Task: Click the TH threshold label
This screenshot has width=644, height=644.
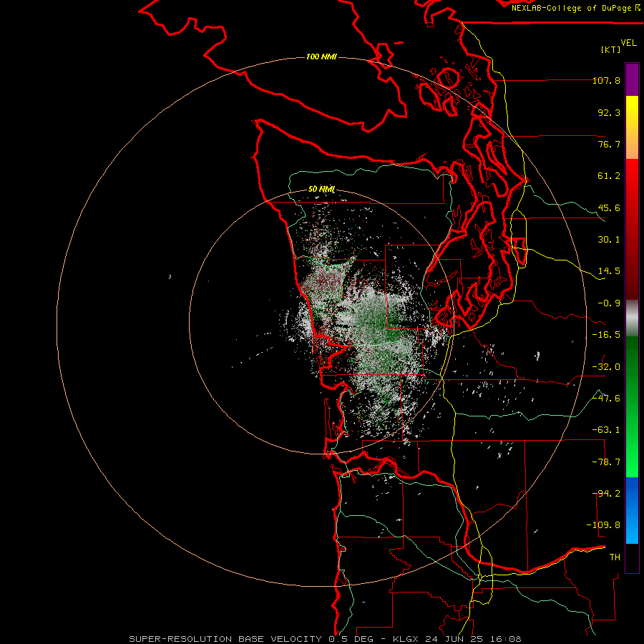Action: [x=615, y=557]
